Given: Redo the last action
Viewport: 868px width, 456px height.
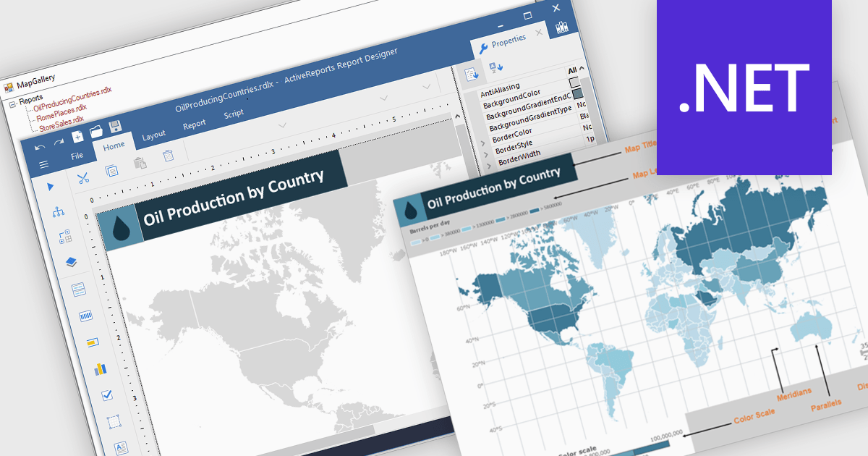Looking at the screenshot, I should (x=59, y=141).
